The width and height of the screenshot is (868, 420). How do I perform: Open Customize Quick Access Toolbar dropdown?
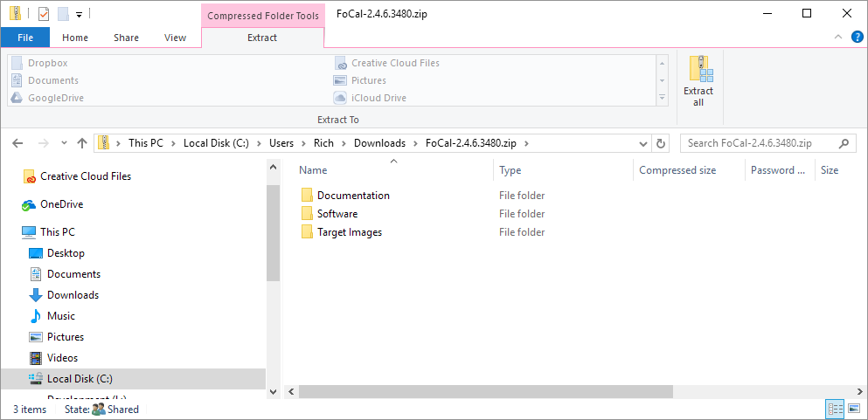pos(79,15)
